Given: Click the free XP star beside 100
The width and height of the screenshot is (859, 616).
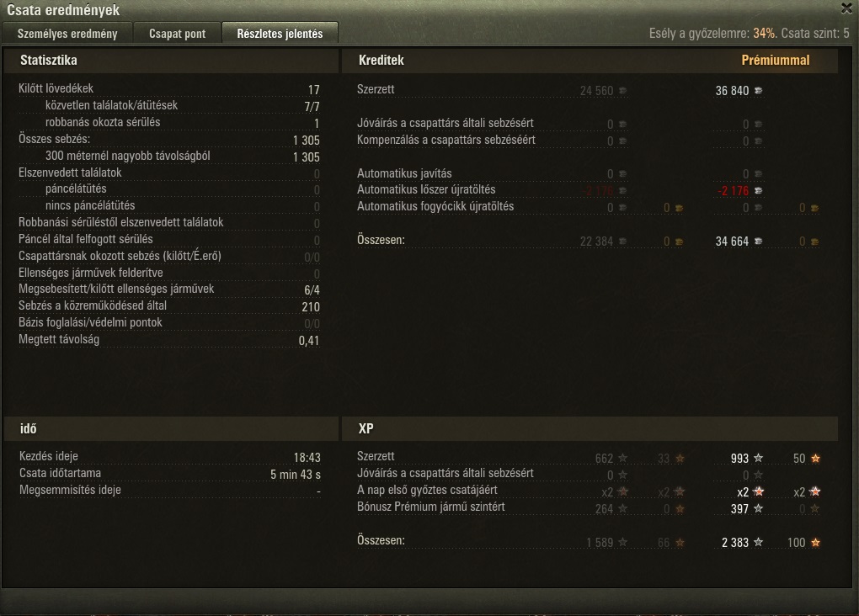Looking at the screenshot, I should tap(816, 542).
